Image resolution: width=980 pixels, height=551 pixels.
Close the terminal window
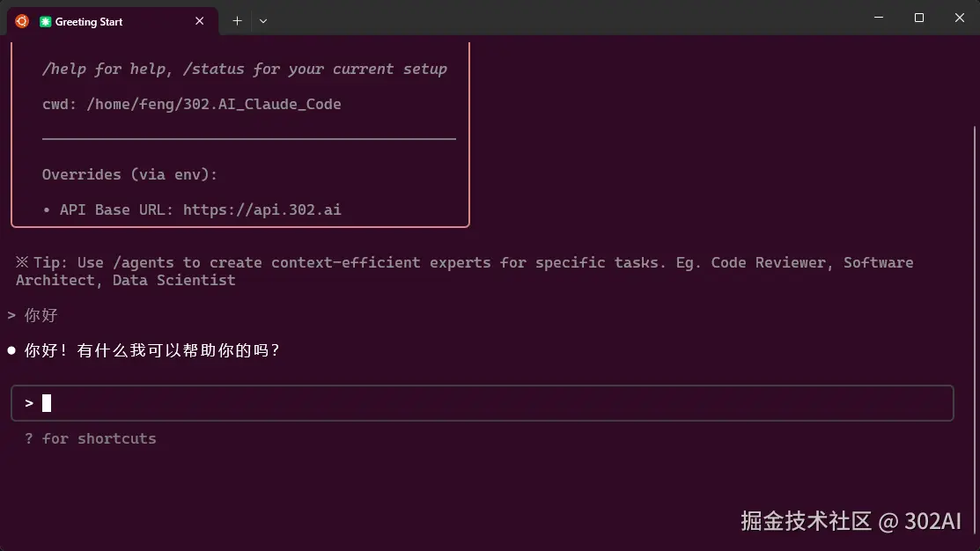pos(960,18)
